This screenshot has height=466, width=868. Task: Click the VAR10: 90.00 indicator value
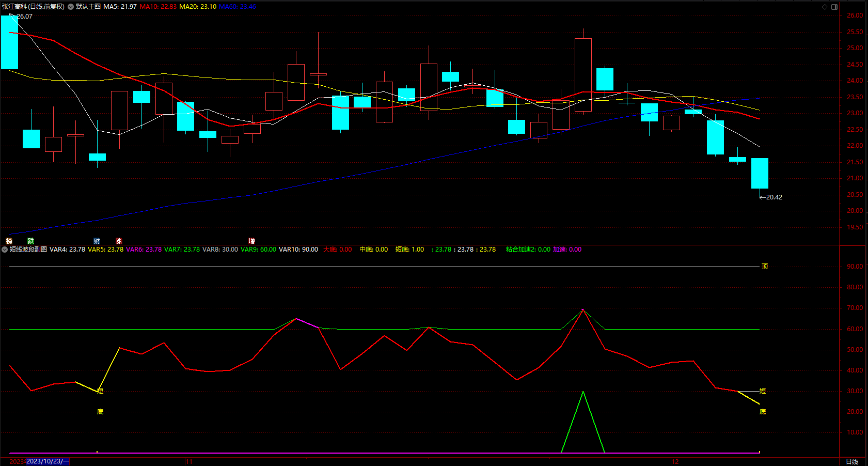pyautogui.click(x=298, y=250)
